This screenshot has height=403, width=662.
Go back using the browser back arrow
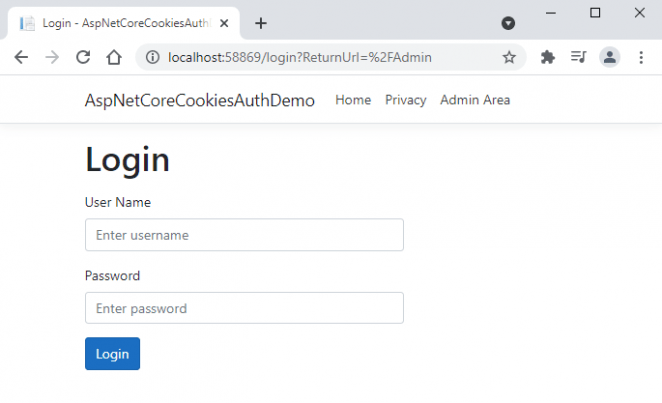click(x=21, y=57)
